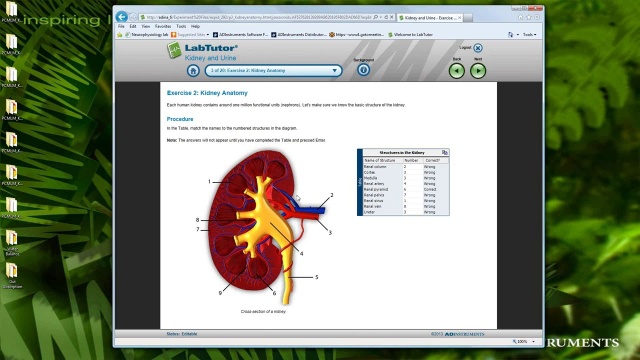
Task: Edit the Number field for Renal pyramid
Action: pyautogui.click(x=413, y=189)
